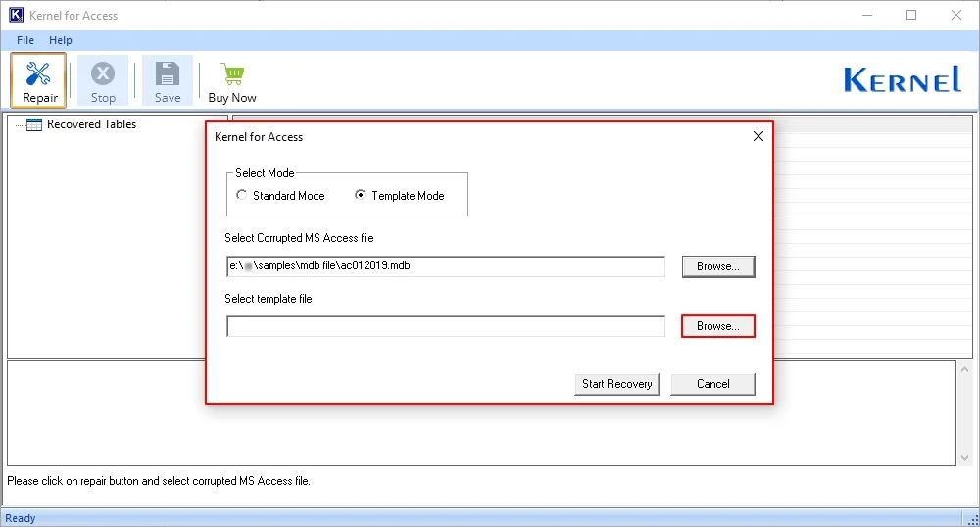Click the Start Recovery button
The width and height of the screenshot is (980, 527).
click(616, 384)
